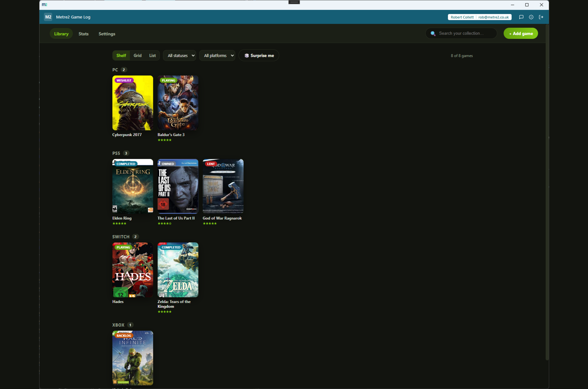This screenshot has height=389, width=588.
Task: Click the 'Zelda: Tears of the Kingdom' title text
Action: click(x=174, y=304)
